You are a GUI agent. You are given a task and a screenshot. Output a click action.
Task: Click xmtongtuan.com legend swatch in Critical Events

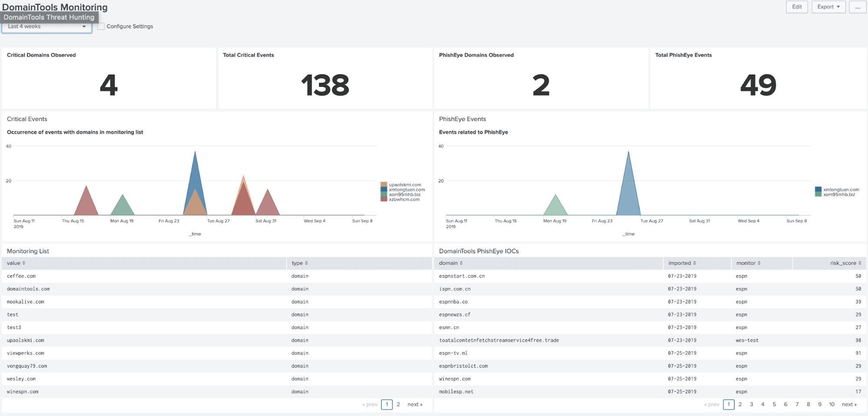[384, 190]
